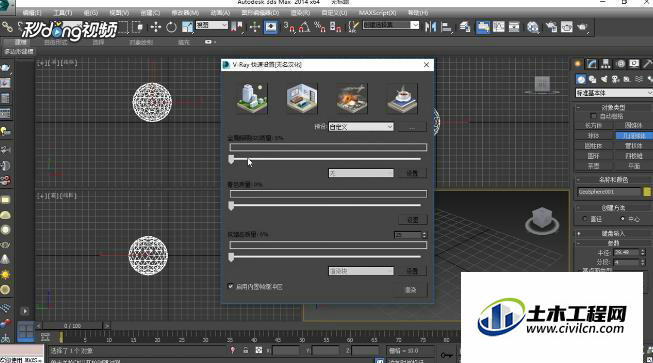Image resolution: width=653 pixels, height=363 pixels.
Task: Open the greyed GI engine dropdown
Action: click(x=361, y=173)
